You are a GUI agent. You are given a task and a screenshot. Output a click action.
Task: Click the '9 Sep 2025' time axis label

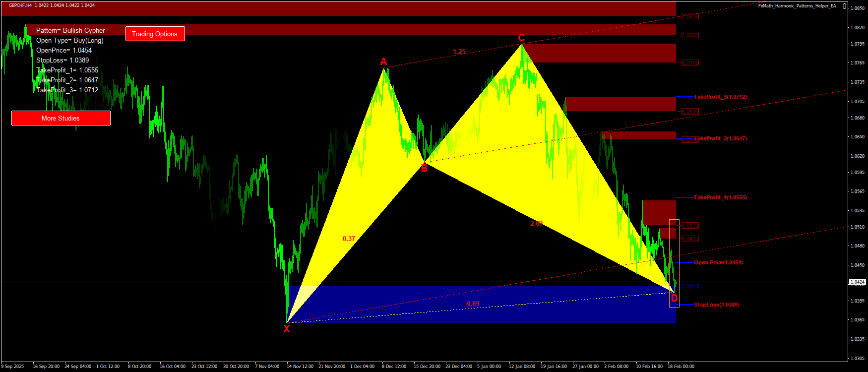pos(13,367)
